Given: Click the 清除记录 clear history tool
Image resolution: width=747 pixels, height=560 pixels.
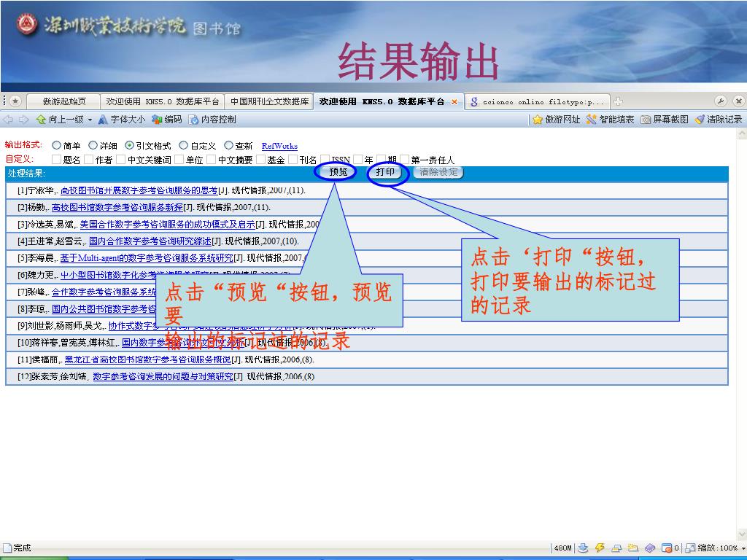Looking at the screenshot, I should (x=719, y=120).
